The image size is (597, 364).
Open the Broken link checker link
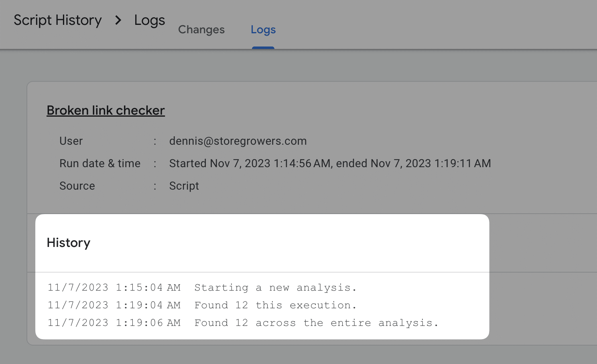(x=106, y=110)
